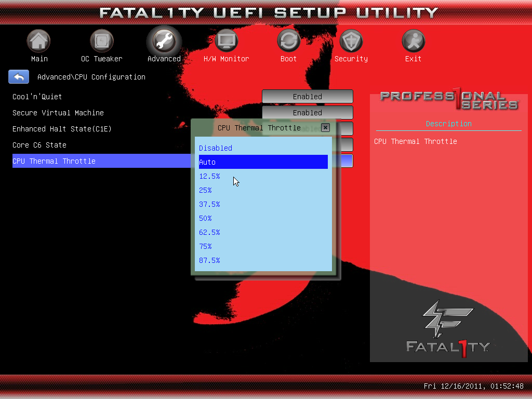Viewport: 532px width, 399px height.
Task: Click the Description panel heading
Action: 448,124
